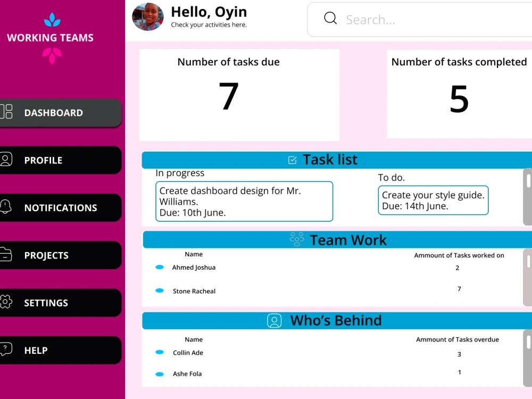Screen dimensions: 532x399
Task: Click the settings gear icon
Action: [x=6, y=301]
